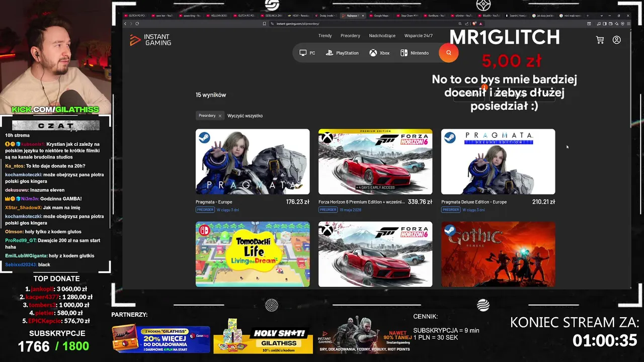Screen dimensions: 644x362
Task: Select the Xbox platform filter
Action: tap(379, 53)
